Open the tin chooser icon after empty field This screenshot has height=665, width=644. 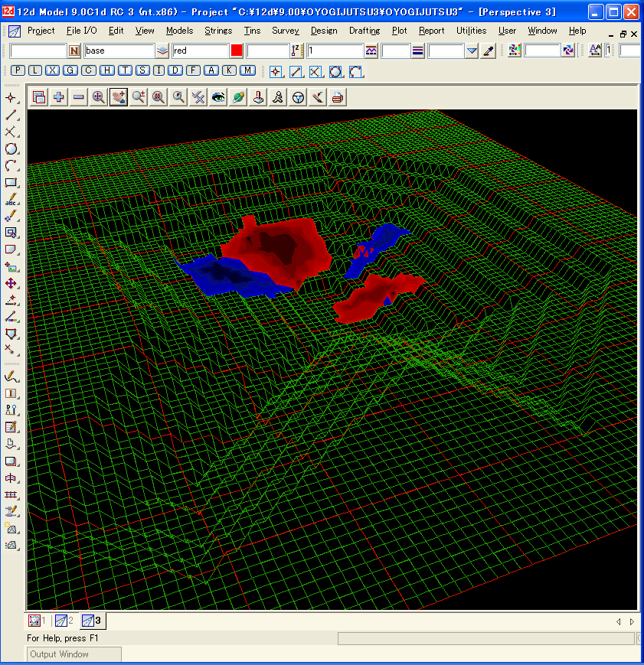point(568,51)
